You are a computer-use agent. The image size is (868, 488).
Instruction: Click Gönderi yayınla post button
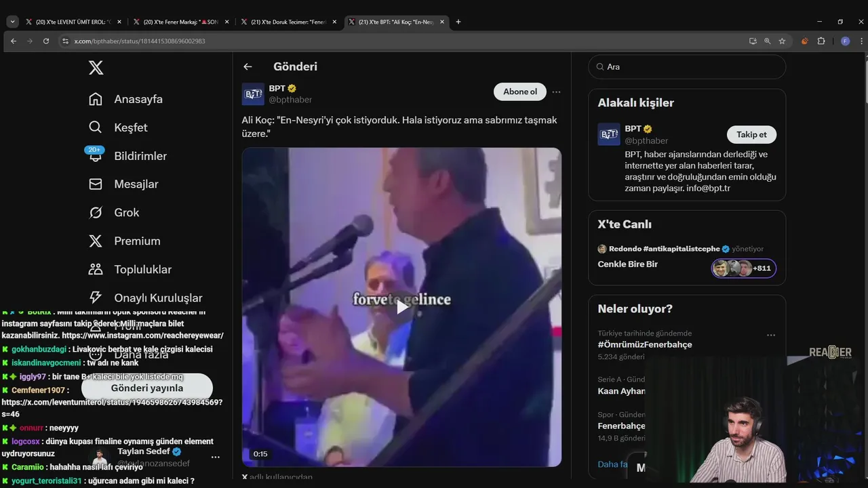point(147,388)
